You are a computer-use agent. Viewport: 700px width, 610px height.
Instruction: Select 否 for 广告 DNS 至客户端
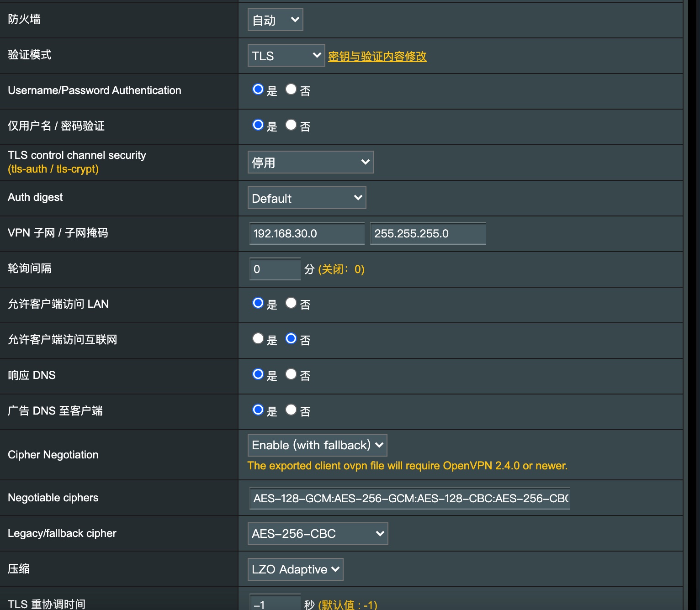(291, 410)
